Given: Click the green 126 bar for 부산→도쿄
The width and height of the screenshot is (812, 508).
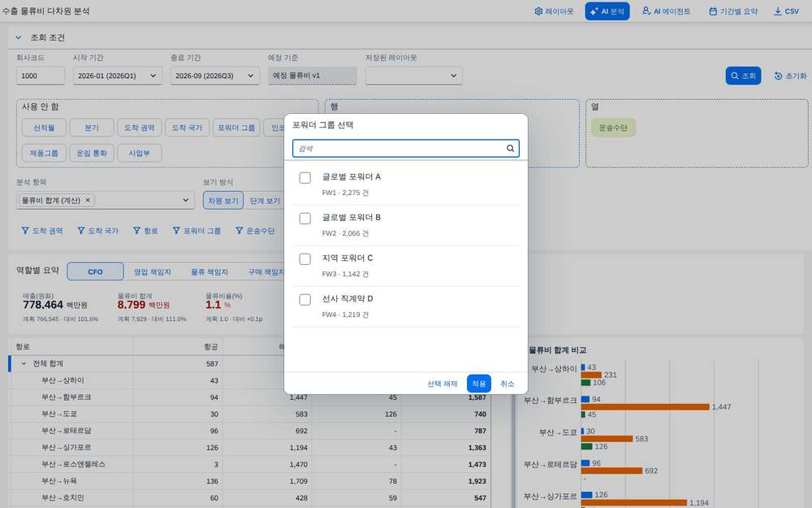Looking at the screenshot, I should click(x=587, y=446).
